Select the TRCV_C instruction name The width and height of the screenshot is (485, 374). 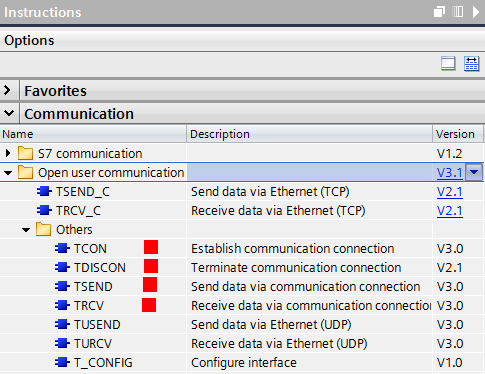tap(78, 211)
